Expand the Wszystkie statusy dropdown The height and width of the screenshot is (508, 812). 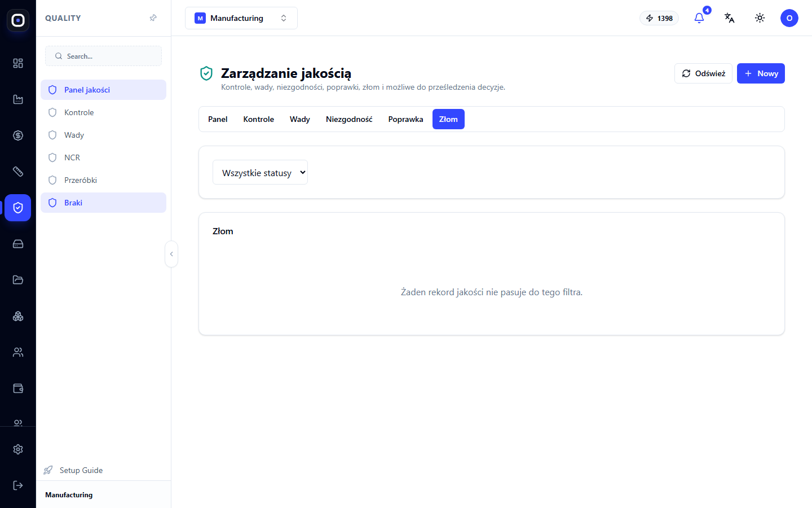(x=260, y=172)
